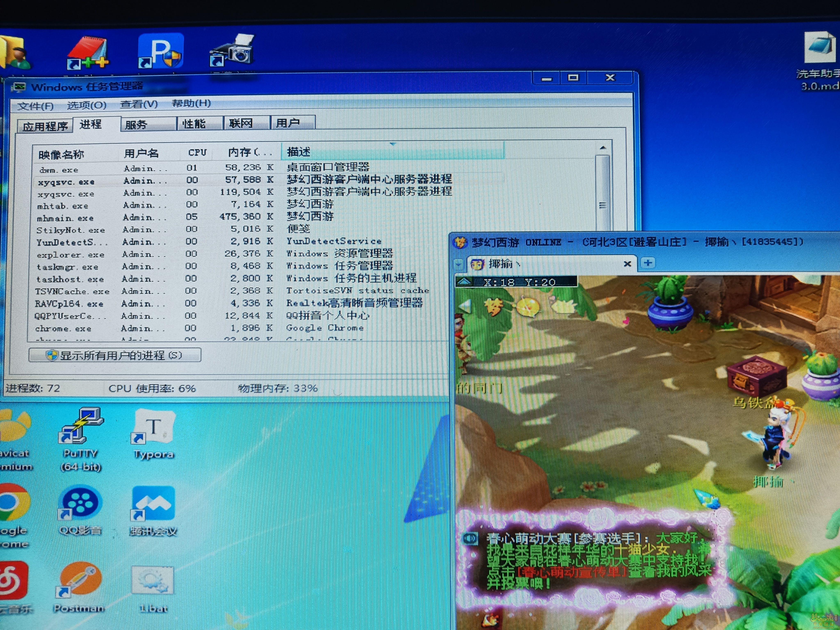Open the 选项(O) menu in Task Manager

[87, 105]
